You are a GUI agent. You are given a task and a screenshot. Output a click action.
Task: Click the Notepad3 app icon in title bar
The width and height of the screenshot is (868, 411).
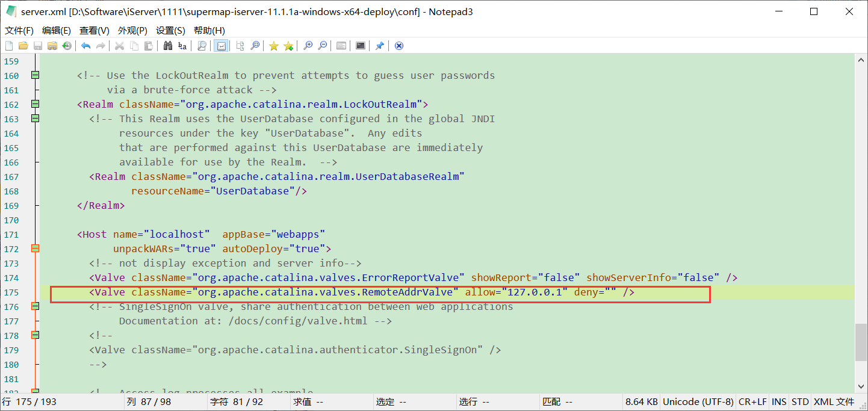pyautogui.click(x=11, y=11)
